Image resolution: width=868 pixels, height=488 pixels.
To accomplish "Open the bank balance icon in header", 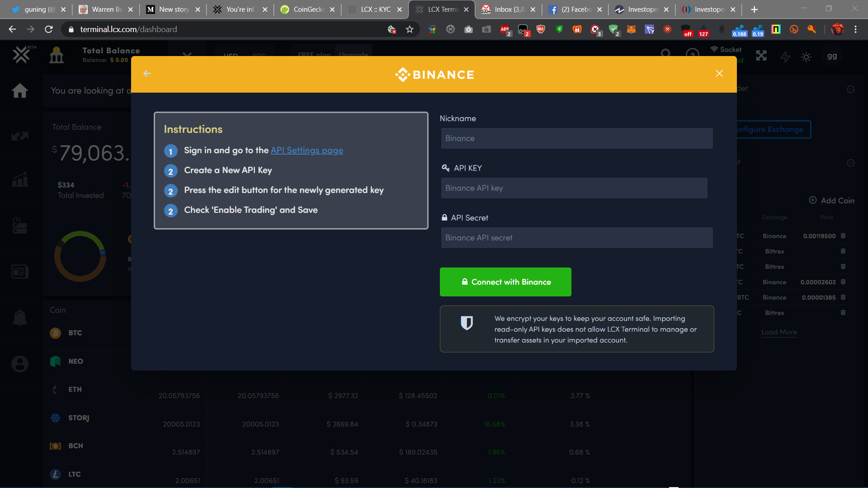I will pos(57,56).
